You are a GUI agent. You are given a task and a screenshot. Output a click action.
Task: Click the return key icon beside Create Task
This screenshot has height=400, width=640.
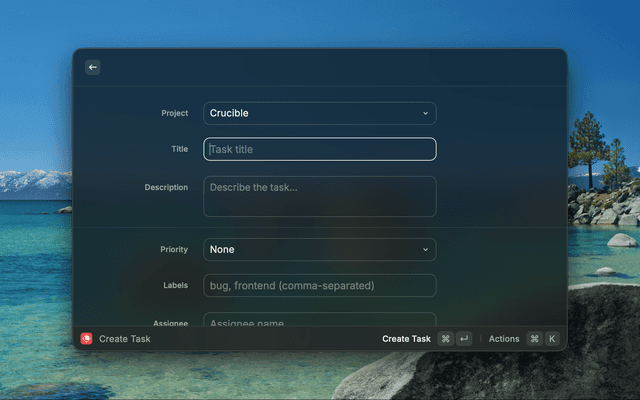click(x=464, y=339)
